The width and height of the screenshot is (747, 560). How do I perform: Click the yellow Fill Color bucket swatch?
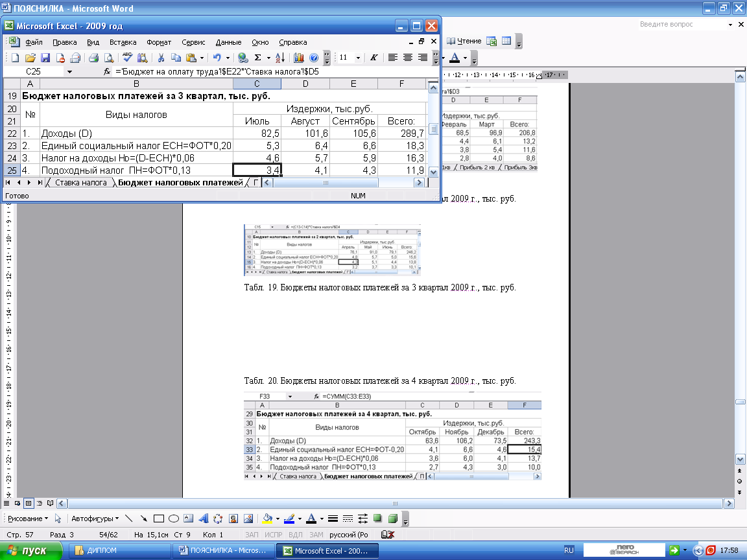pyautogui.click(x=267, y=519)
